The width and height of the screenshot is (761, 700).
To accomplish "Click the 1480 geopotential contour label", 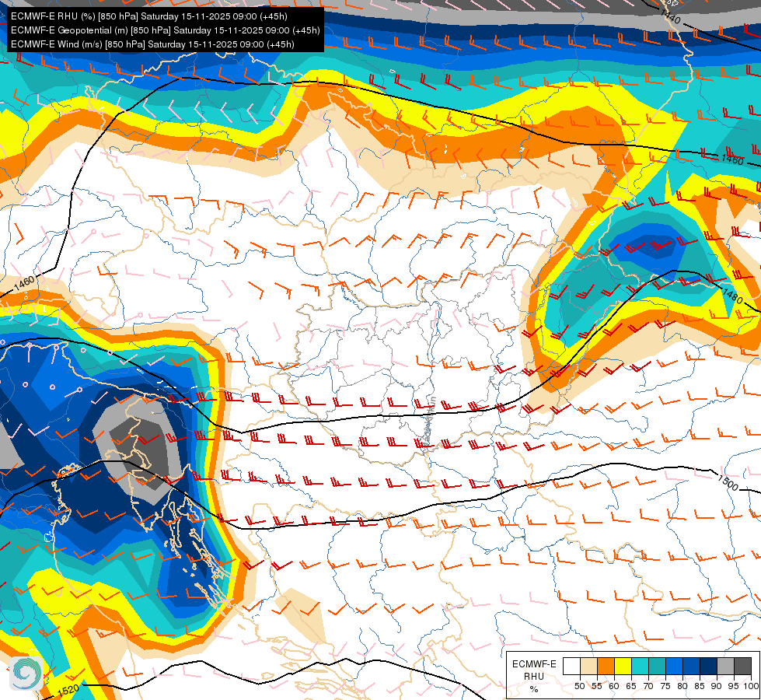I will click(732, 296).
